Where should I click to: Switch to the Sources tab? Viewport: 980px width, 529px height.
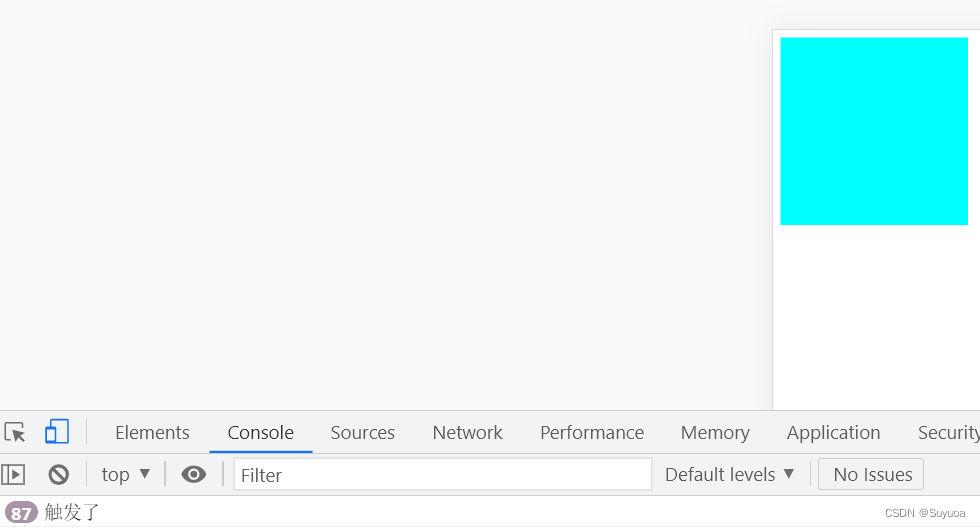coord(362,433)
